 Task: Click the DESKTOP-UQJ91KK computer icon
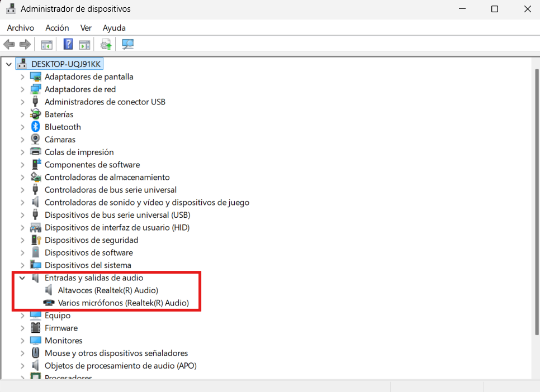pos(22,63)
